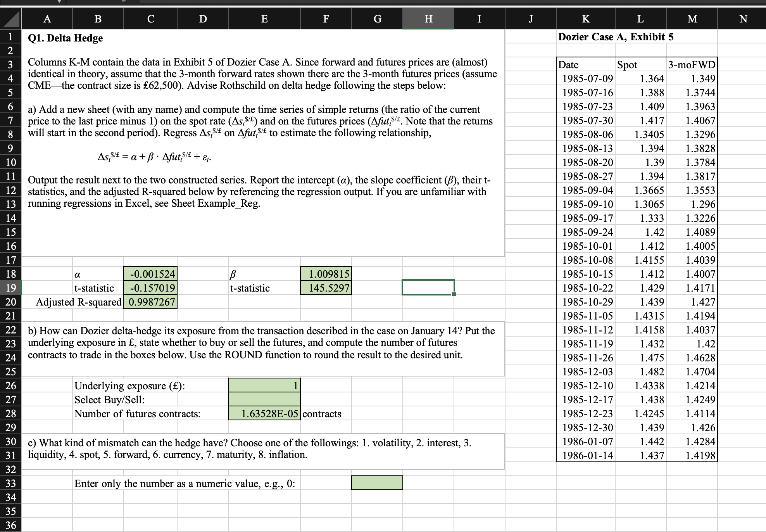This screenshot has height=532, width=766.
Task: Select row 19 header
Action: [x=10, y=288]
